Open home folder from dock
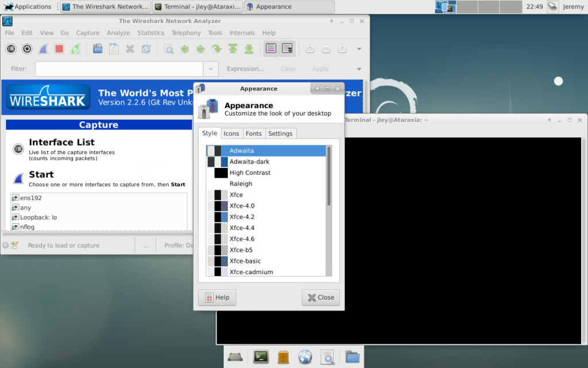This screenshot has height=368, width=588. click(353, 356)
